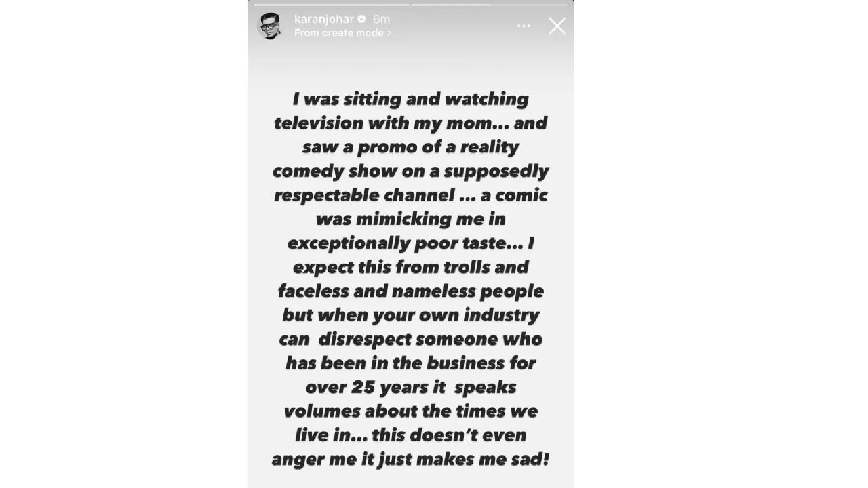Tap the line "I was sitting and watching"

click(x=410, y=100)
